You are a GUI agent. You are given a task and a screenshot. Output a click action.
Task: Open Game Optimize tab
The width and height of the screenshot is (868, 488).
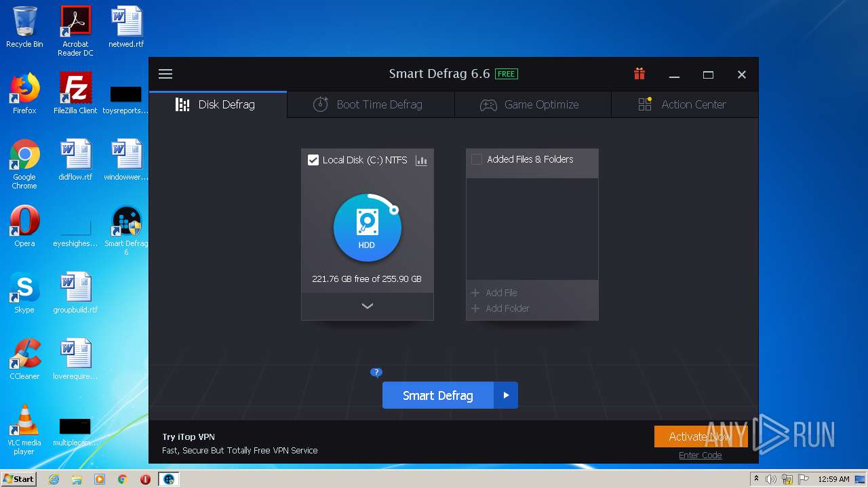(x=533, y=104)
